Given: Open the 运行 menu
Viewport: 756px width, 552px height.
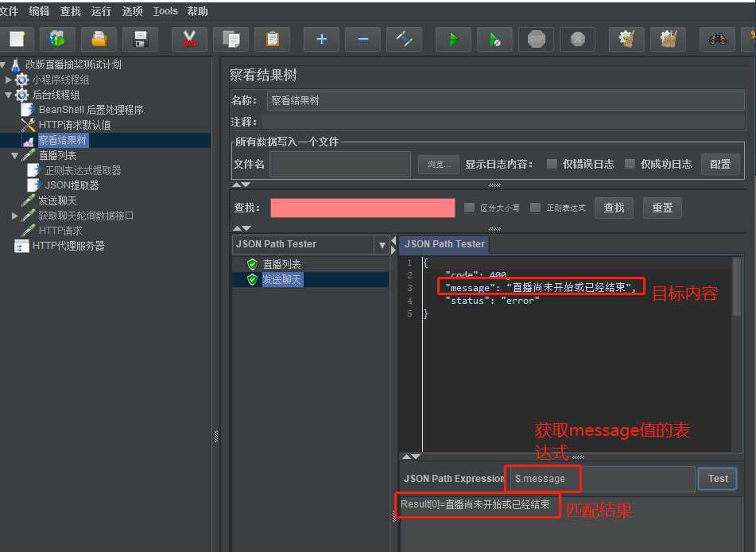Looking at the screenshot, I should click(101, 11).
